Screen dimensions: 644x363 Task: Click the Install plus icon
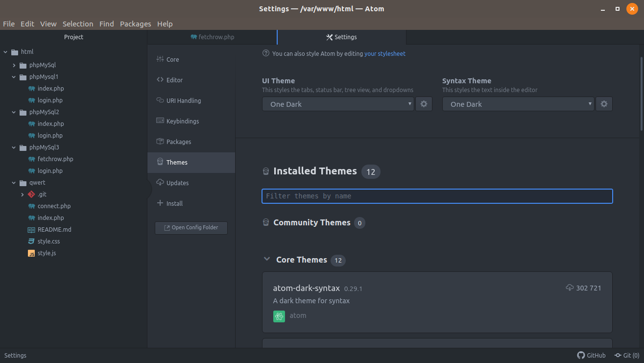pos(160,203)
